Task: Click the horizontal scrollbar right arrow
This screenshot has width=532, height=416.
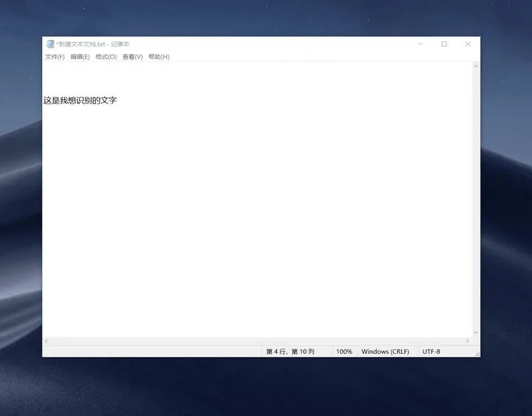Action: [x=468, y=341]
